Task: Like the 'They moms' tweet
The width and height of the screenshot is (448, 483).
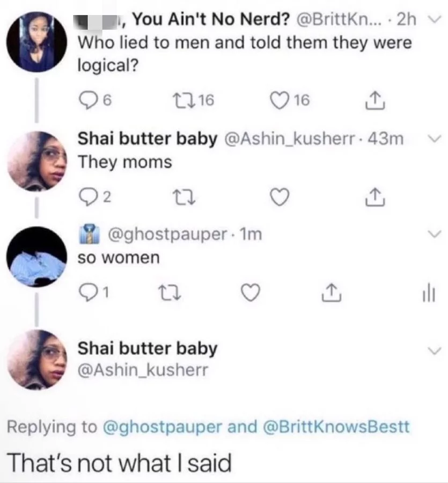Action: (280, 197)
